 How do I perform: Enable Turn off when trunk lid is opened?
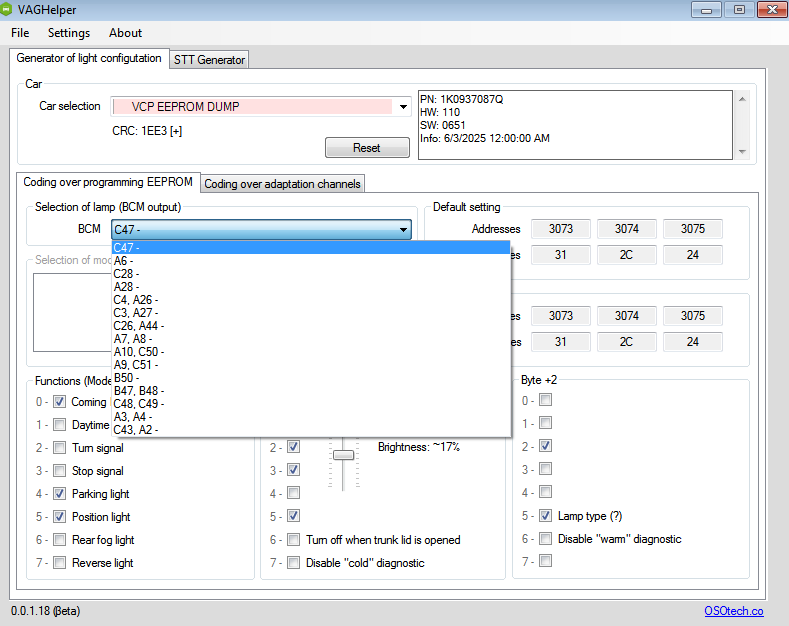(x=293, y=540)
